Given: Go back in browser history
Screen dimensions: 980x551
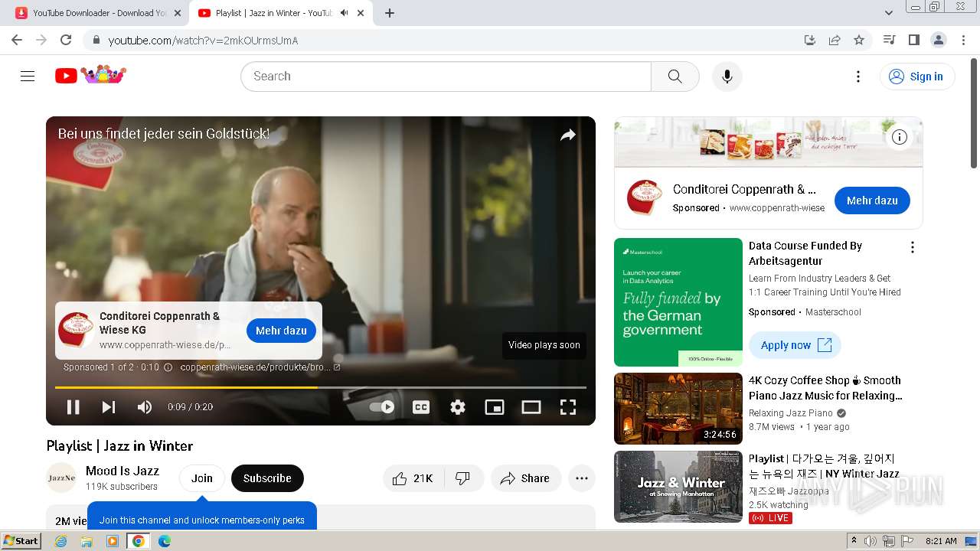Looking at the screenshot, I should pos(17,40).
